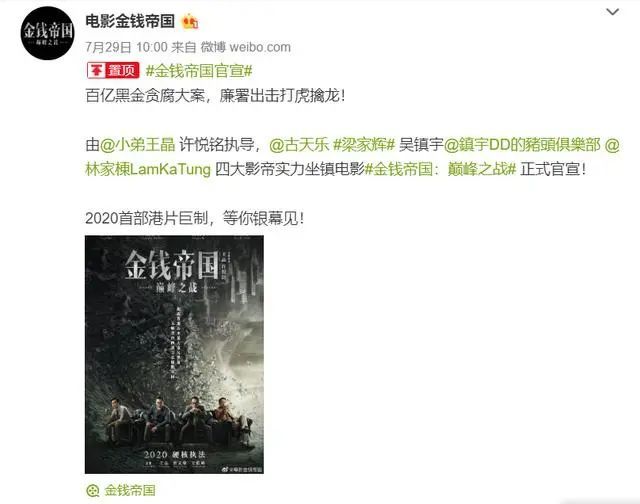Click the film reel icon below poster
This screenshot has height=504, width=640.
tap(93, 490)
